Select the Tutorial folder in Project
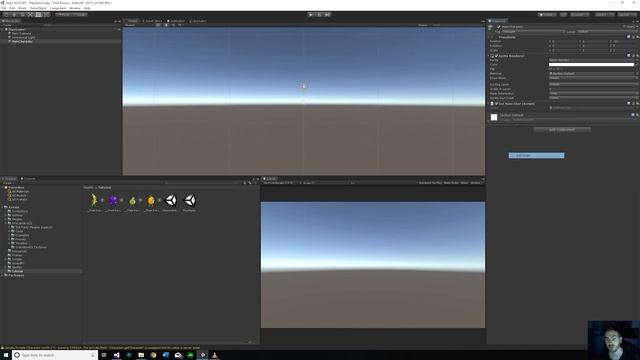This screenshot has width=640, height=360. [17, 271]
